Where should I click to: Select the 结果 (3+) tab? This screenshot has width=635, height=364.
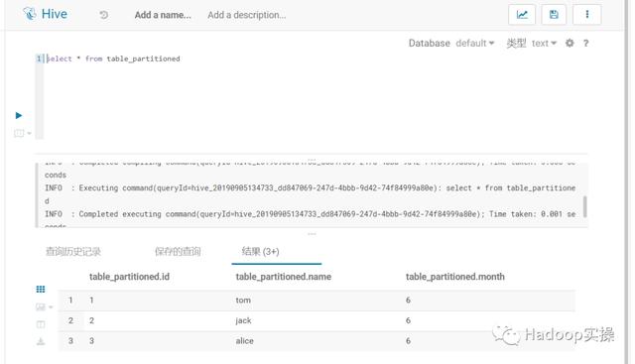(x=260, y=252)
